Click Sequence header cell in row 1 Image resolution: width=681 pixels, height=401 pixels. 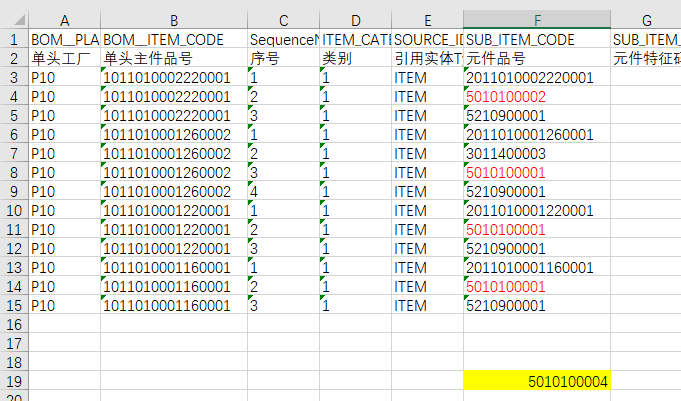[283, 39]
